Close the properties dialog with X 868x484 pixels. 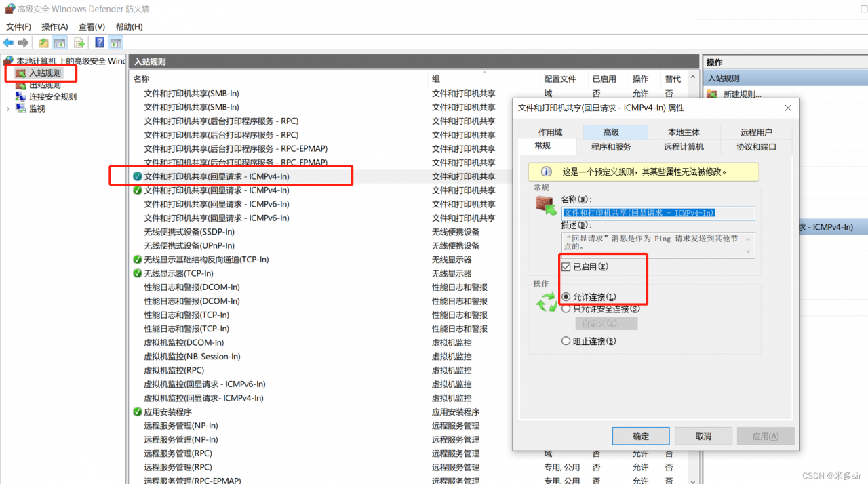coord(787,108)
